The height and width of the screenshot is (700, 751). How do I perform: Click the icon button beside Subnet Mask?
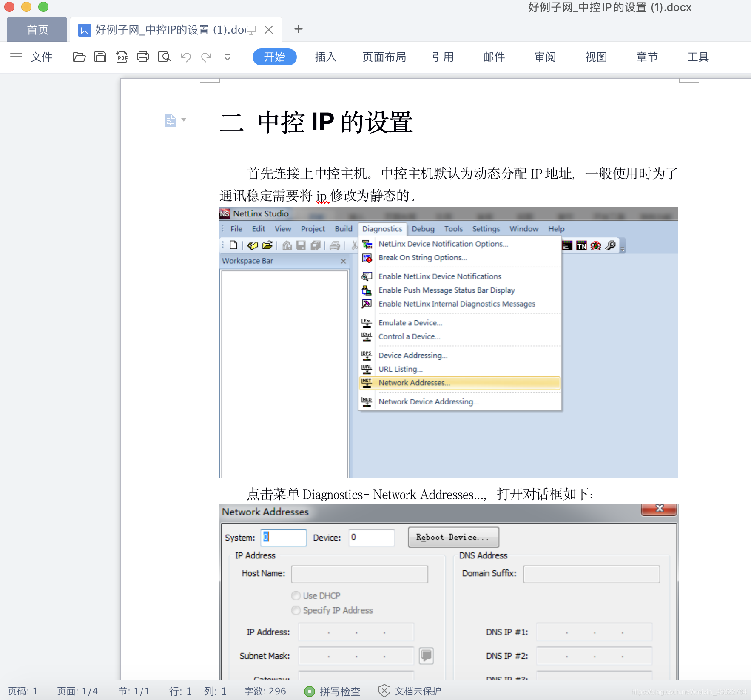426,656
